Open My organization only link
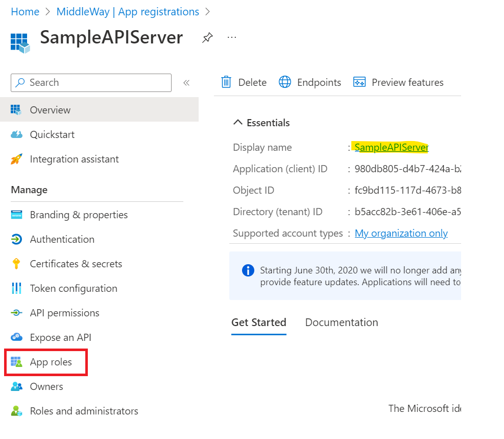Image resolution: width=504 pixels, height=439 pixels. click(401, 234)
